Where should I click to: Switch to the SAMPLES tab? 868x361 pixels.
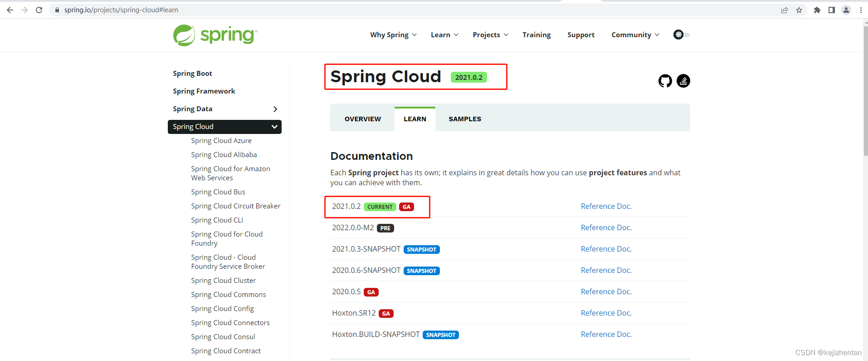tap(465, 119)
